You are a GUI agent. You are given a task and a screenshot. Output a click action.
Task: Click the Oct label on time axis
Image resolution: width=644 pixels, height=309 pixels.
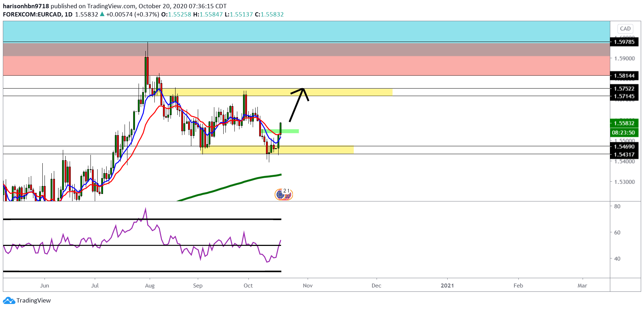(248, 286)
